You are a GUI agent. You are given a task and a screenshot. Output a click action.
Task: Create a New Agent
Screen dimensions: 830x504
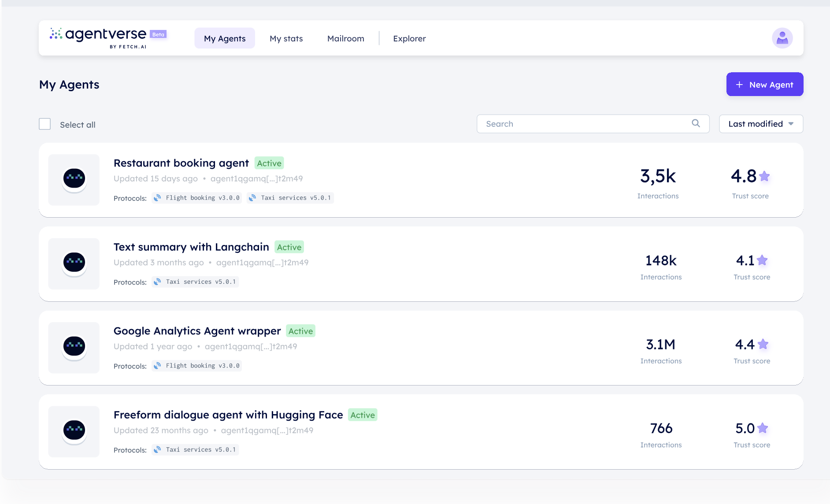(x=765, y=84)
